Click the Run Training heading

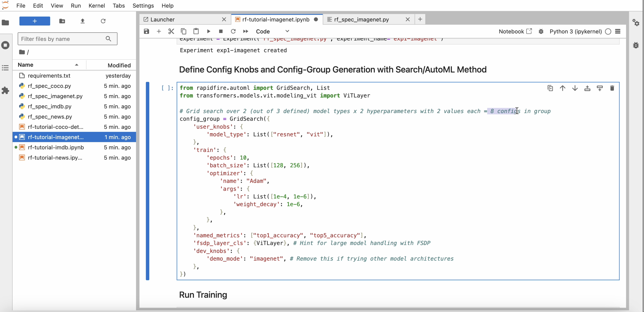pos(203,295)
